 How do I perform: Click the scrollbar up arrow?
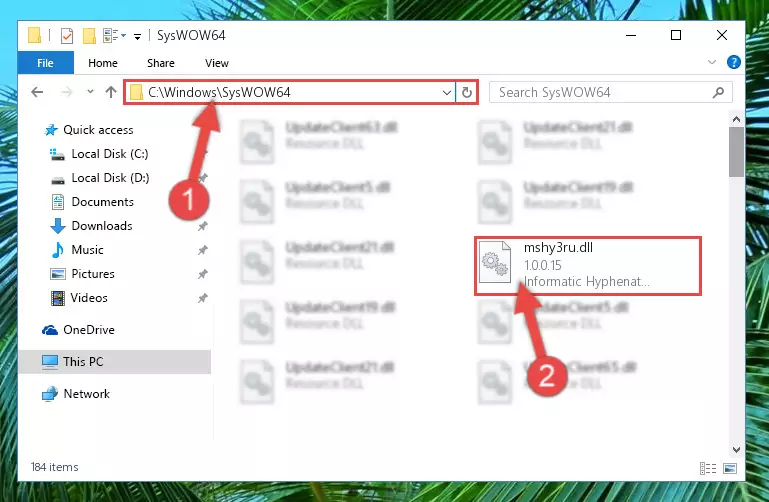pos(736,119)
